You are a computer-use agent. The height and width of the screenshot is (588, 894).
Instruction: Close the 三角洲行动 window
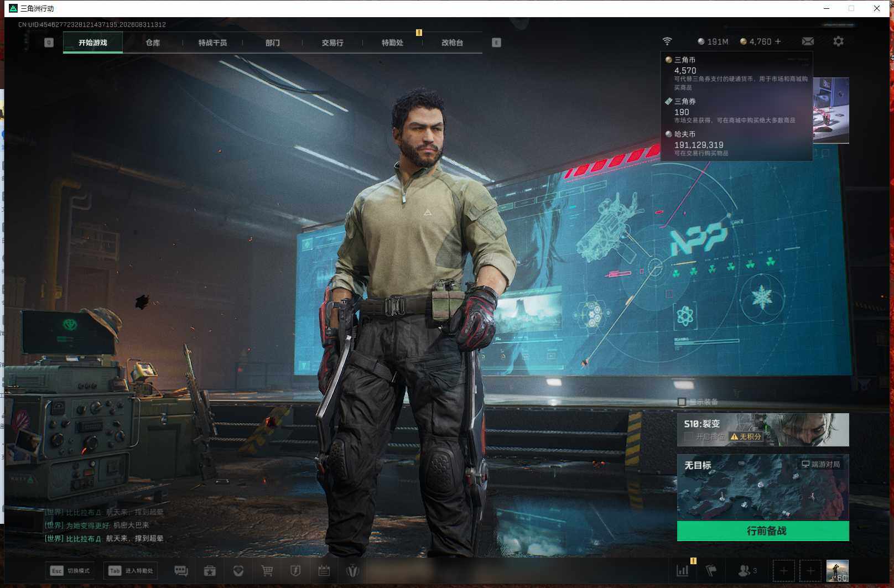877,8
